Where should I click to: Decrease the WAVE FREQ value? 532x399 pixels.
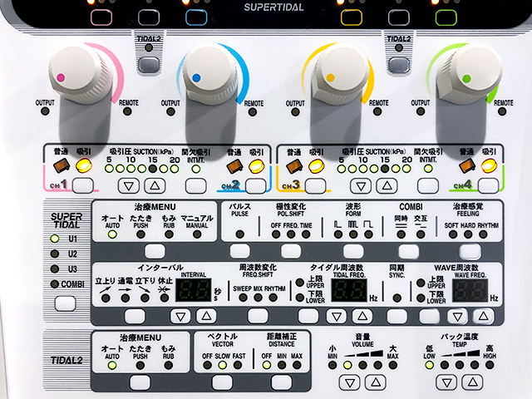point(457,316)
